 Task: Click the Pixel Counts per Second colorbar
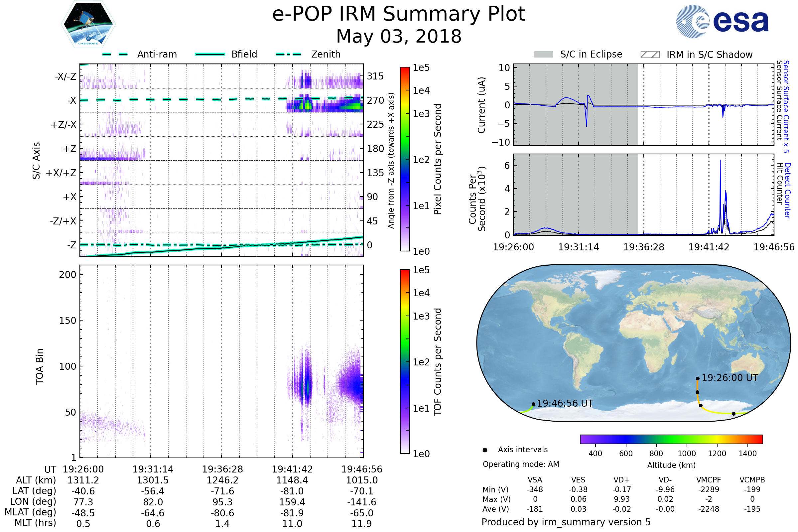pyautogui.click(x=405, y=159)
